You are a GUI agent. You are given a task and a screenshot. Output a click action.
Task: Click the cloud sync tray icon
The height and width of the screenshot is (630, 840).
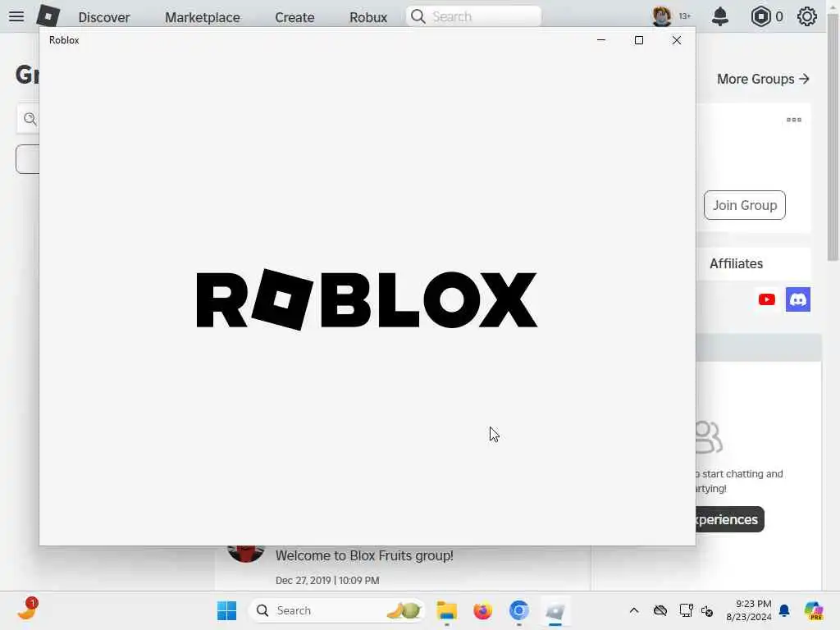(x=660, y=610)
